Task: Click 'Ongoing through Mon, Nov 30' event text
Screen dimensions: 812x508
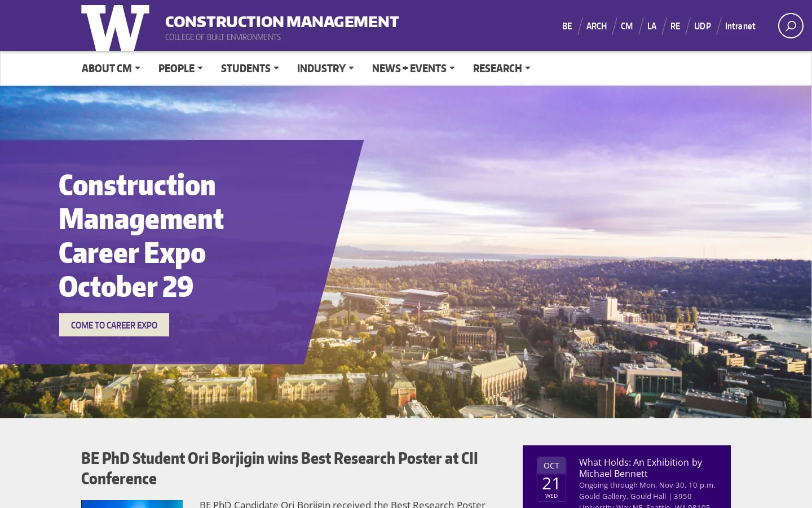Action: click(x=647, y=485)
